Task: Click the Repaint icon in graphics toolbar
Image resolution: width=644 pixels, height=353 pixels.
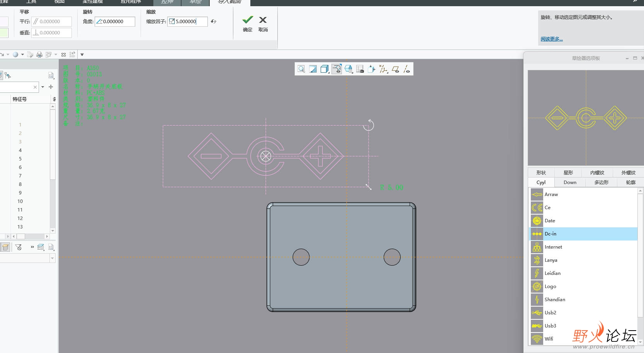Action: [x=313, y=69]
